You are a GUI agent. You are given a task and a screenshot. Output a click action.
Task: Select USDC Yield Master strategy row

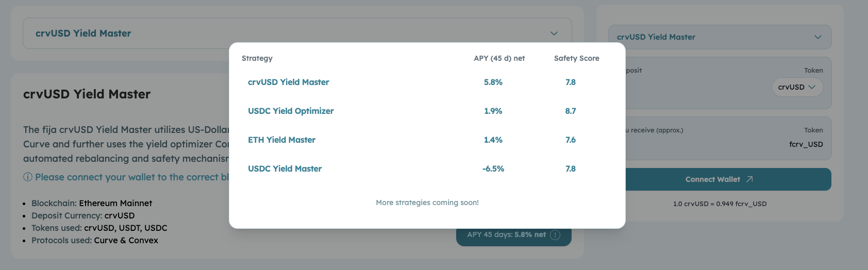pos(285,169)
